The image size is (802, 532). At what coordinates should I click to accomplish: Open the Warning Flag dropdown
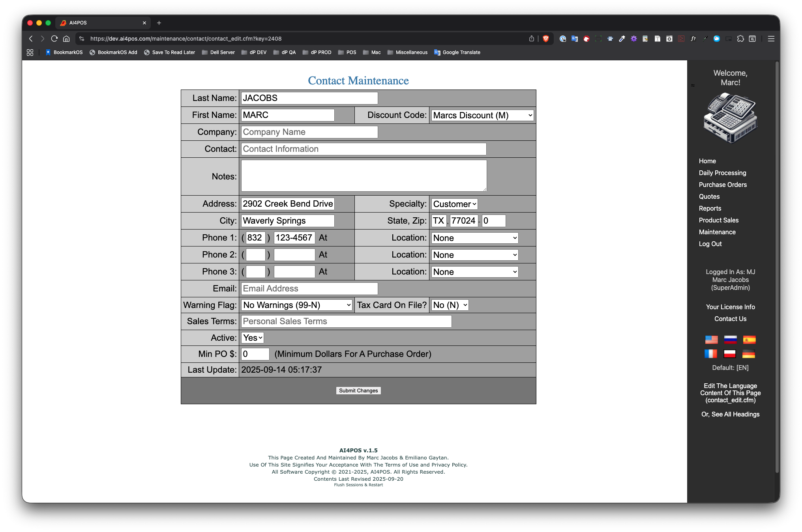click(x=296, y=305)
